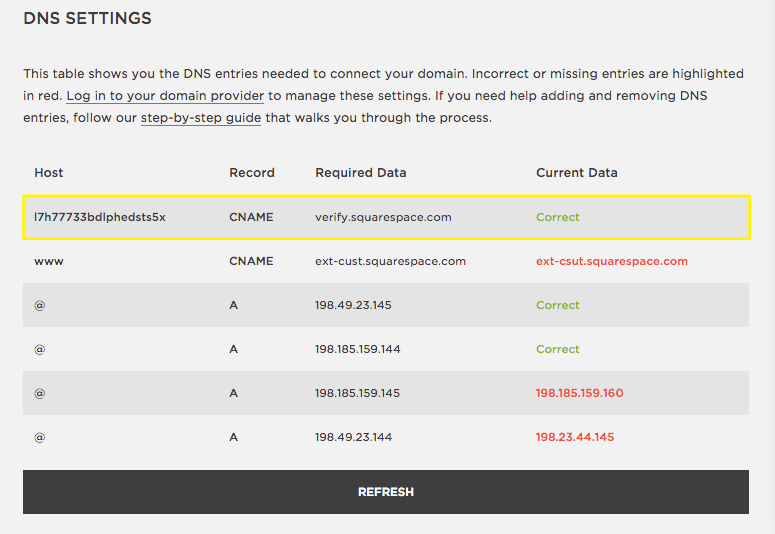
Task: Click the Host column header
Action: [x=49, y=173]
